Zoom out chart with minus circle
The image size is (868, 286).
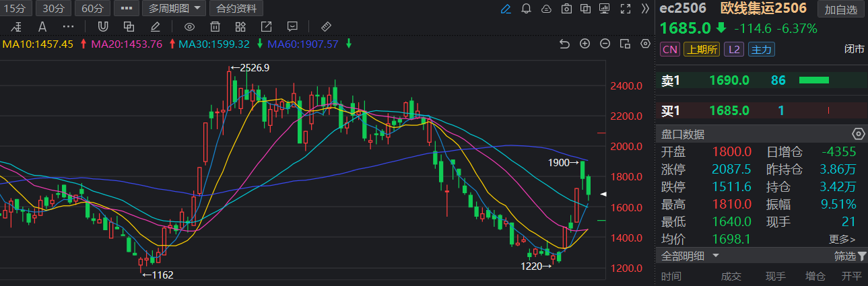[x=605, y=44]
